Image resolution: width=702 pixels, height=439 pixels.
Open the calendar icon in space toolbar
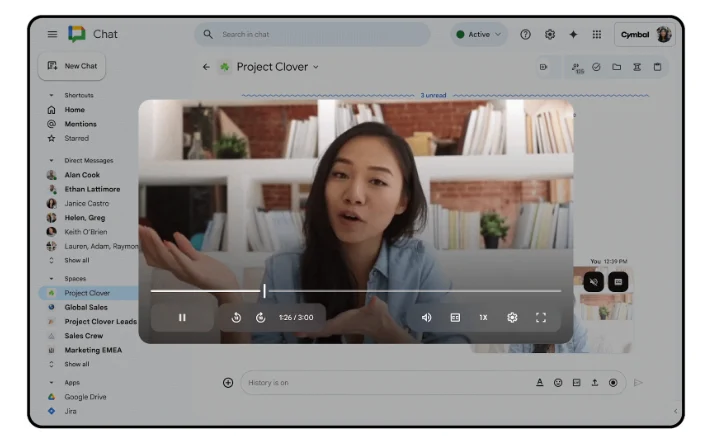[657, 67]
